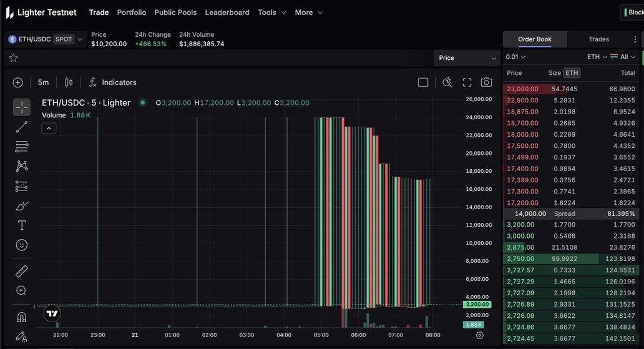
Task: Click the 5m timeframe button
Action: click(43, 82)
